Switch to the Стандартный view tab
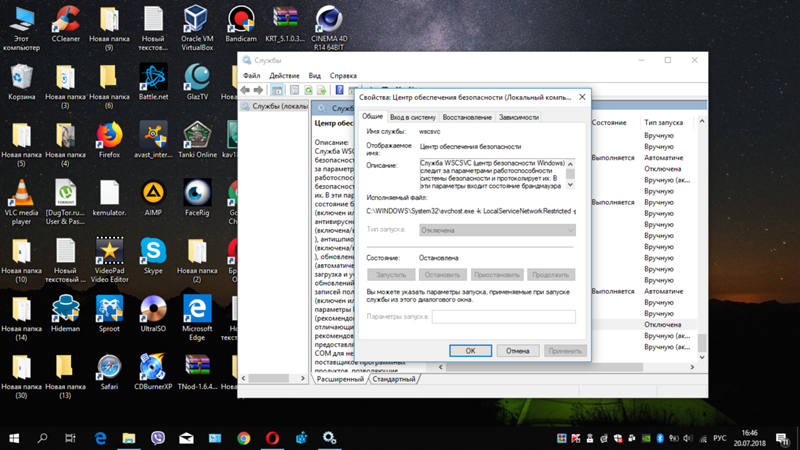800x450 pixels. pyautogui.click(x=394, y=380)
